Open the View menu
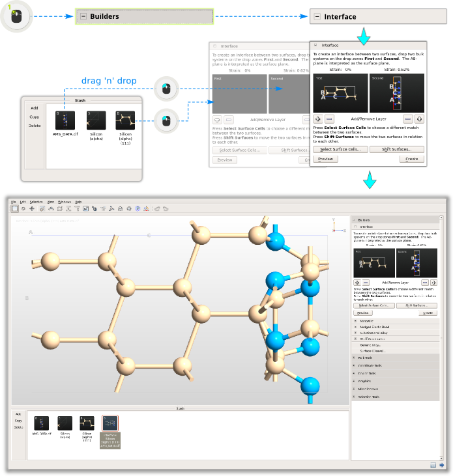Screen dimensions: 453x476 (51, 202)
